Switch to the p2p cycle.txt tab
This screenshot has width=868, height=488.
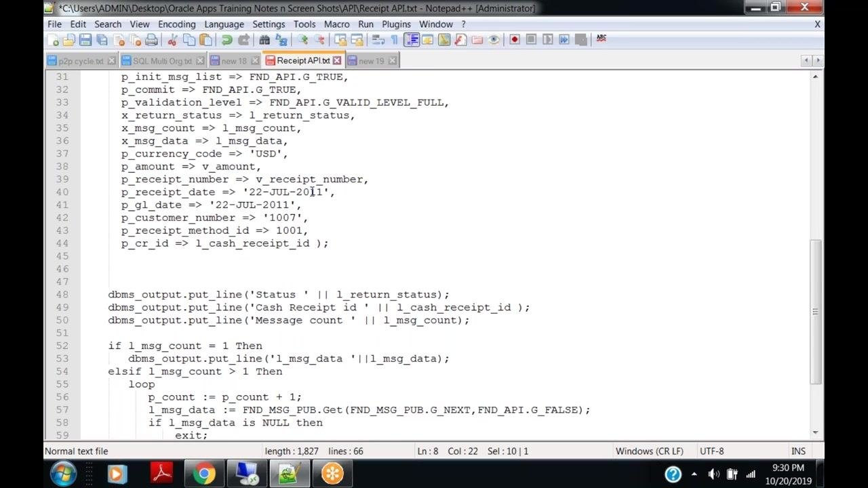(80, 61)
